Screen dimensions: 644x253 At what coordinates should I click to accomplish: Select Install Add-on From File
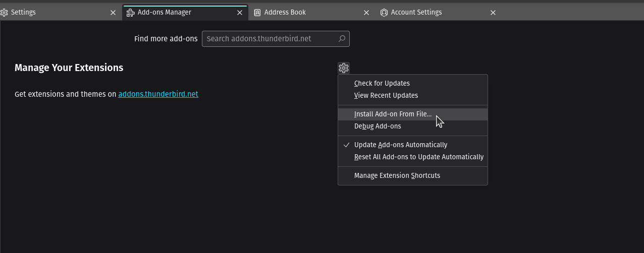tap(393, 114)
